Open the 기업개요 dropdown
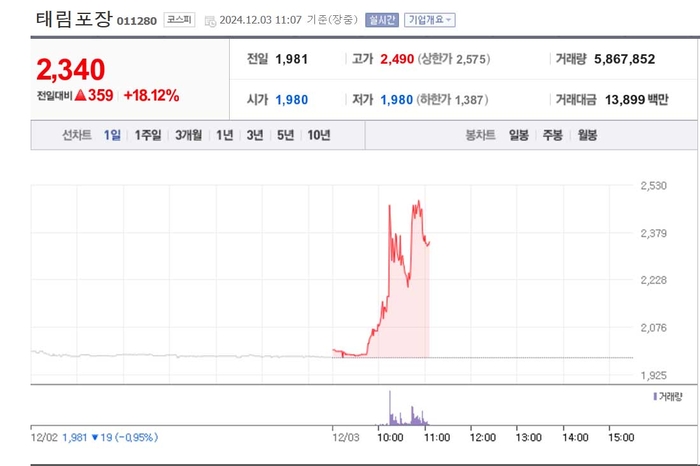Viewport: 700px width, 466px height. 429,20
